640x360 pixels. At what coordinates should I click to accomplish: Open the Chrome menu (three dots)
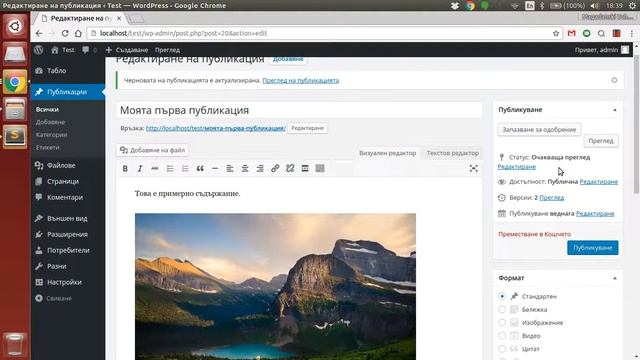(x=631, y=33)
